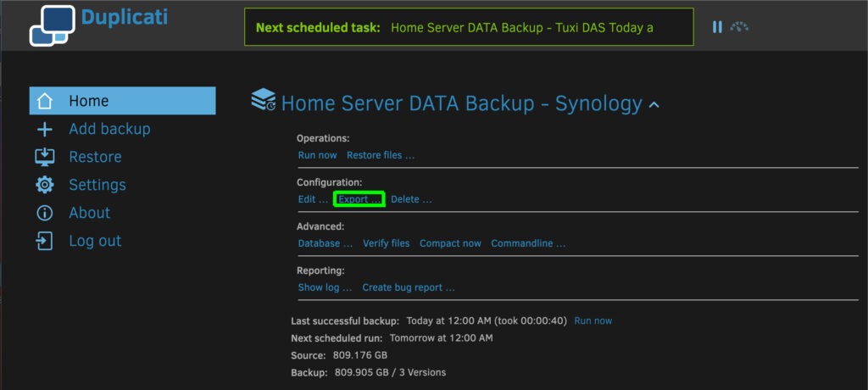The width and height of the screenshot is (868, 390).
Task: Click the Home house icon in sidebar
Action: click(x=45, y=101)
